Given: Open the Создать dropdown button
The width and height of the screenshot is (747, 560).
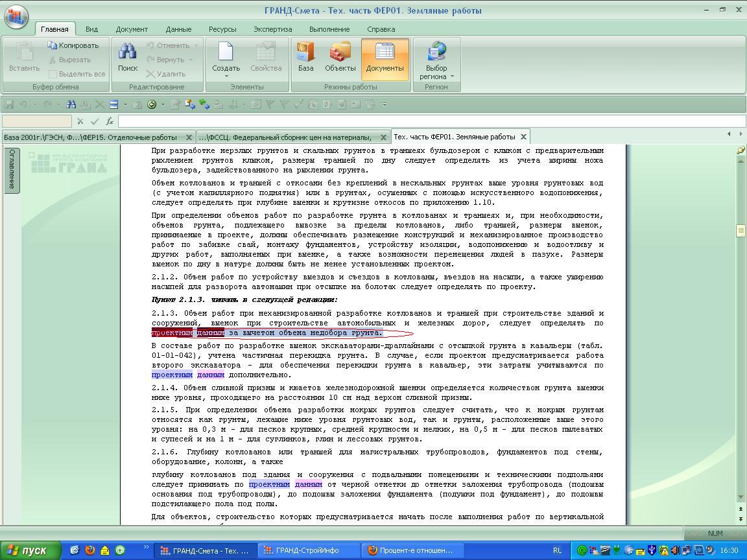Looking at the screenshot, I should point(226,59).
